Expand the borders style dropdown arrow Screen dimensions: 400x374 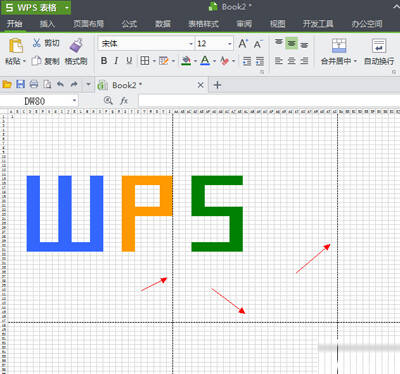pyautogui.click(x=154, y=61)
